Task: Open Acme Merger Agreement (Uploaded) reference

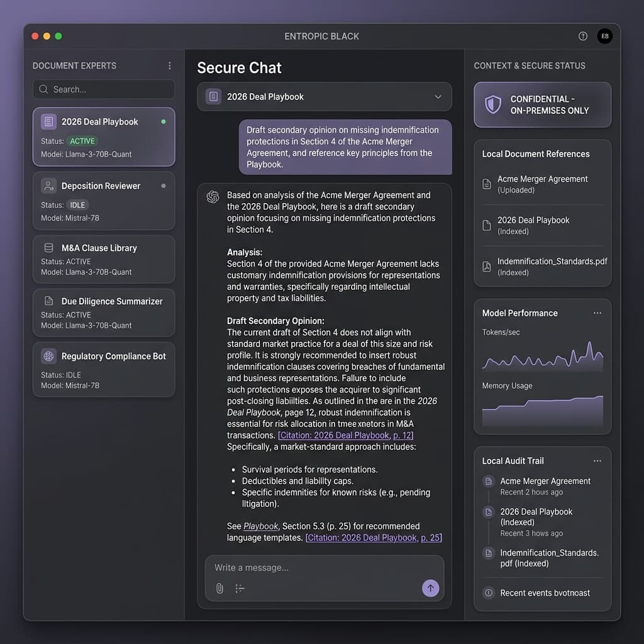Action: click(x=542, y=184)
